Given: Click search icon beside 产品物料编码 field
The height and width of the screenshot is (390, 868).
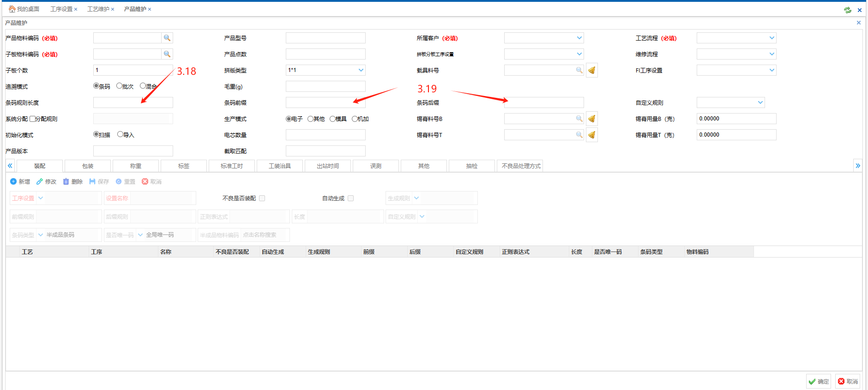Looking at the screenshot, I should [167, 38].
